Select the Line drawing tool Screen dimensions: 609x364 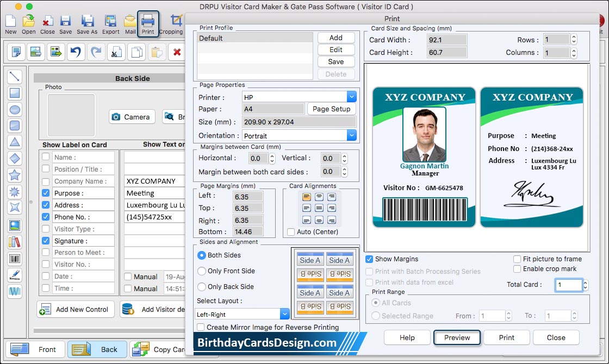pyautogui.click(x=15, y=77)
